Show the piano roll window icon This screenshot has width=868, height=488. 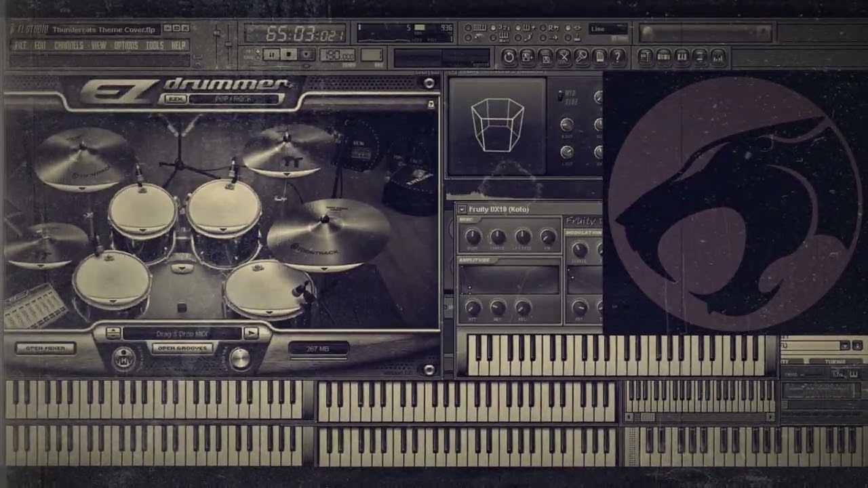(682, 57)
